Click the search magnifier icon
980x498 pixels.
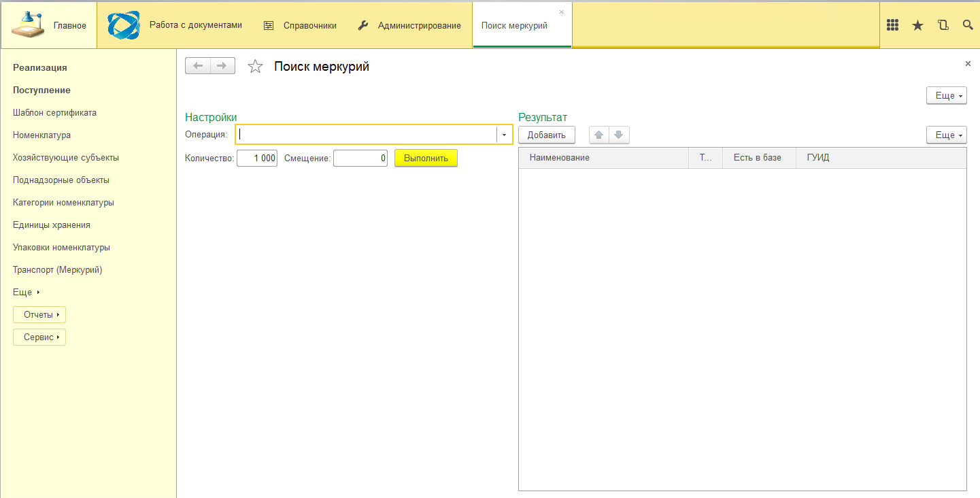pyautogui.click(x=968, y=25)
